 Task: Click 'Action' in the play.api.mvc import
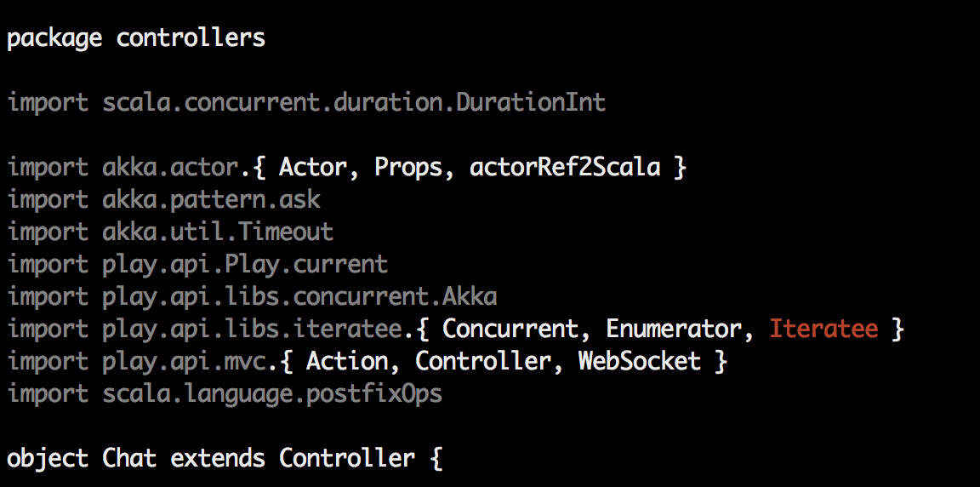pyautogui.click(x=347, y=361)
